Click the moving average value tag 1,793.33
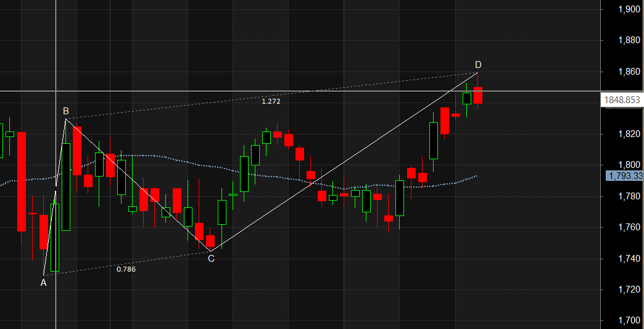The width and height of the screenshot is (644, 329). pos(625,176)
